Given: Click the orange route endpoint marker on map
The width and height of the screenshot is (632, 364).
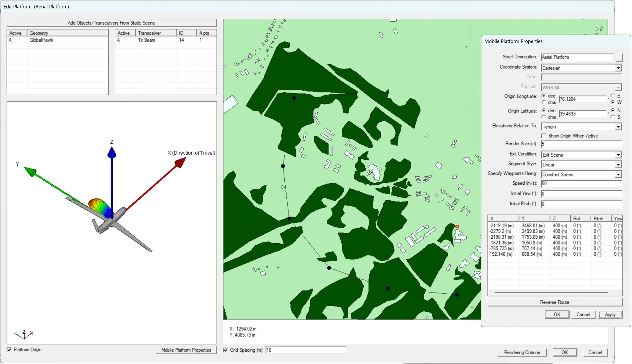Looking at the screenshot, I should click(x=458, y=226).
